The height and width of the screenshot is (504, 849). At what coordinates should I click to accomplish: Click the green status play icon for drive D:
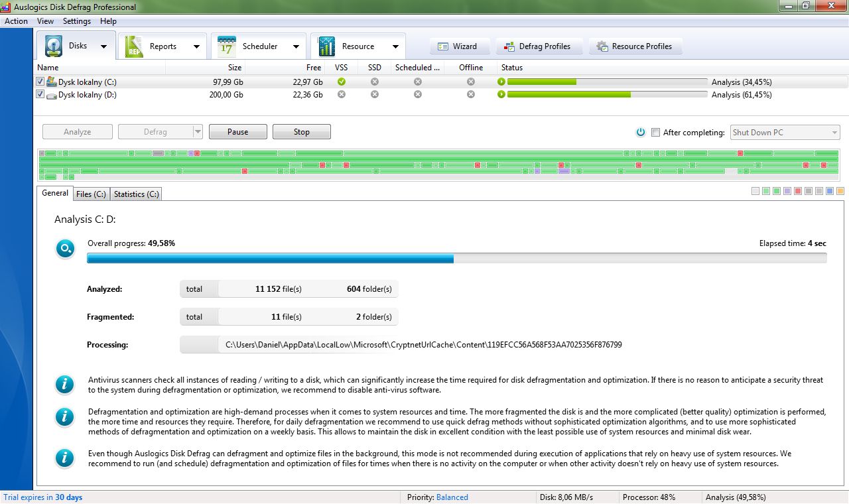click(x=501, y=95)
